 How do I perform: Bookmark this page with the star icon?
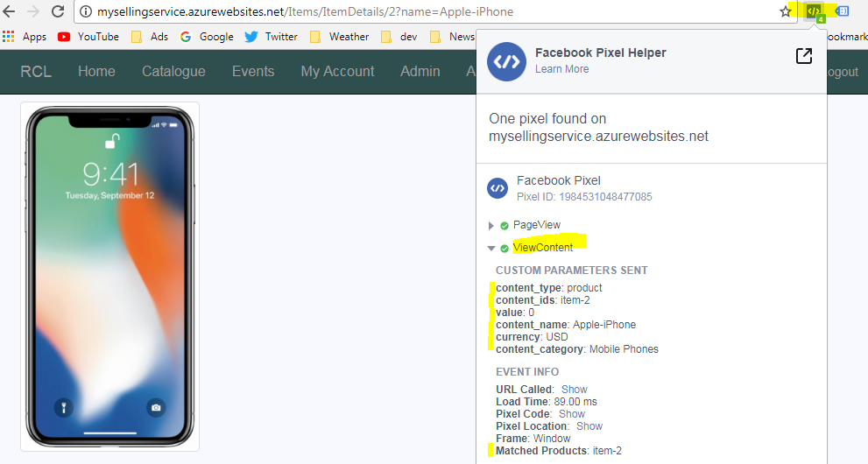click(786, 11)
